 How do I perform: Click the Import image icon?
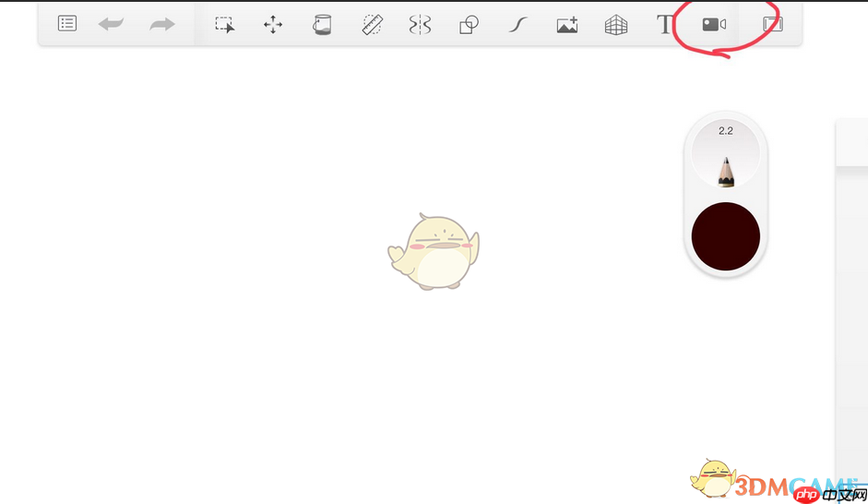pos(567,24)
